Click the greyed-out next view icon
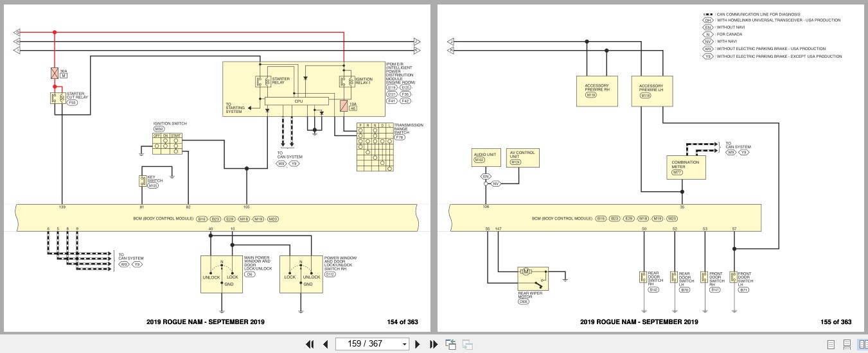The height and width of the screenshot is (353, 868). (467, 344)
